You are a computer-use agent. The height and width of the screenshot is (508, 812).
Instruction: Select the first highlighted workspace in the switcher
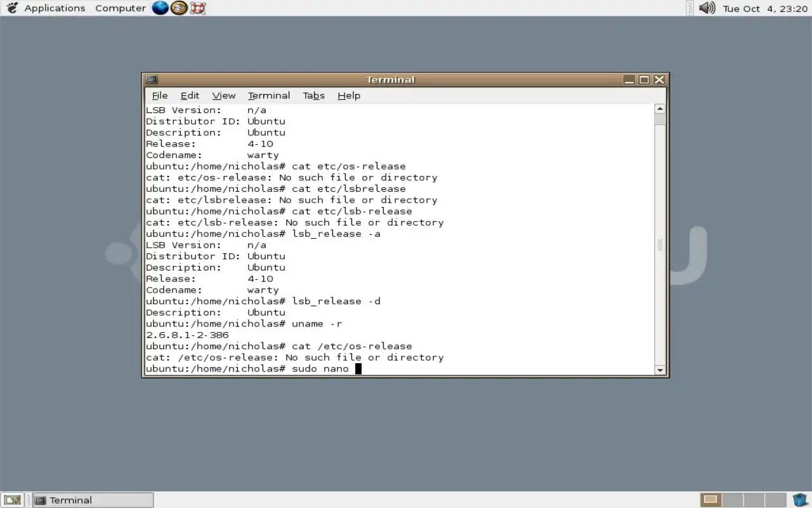click(710, 500)
